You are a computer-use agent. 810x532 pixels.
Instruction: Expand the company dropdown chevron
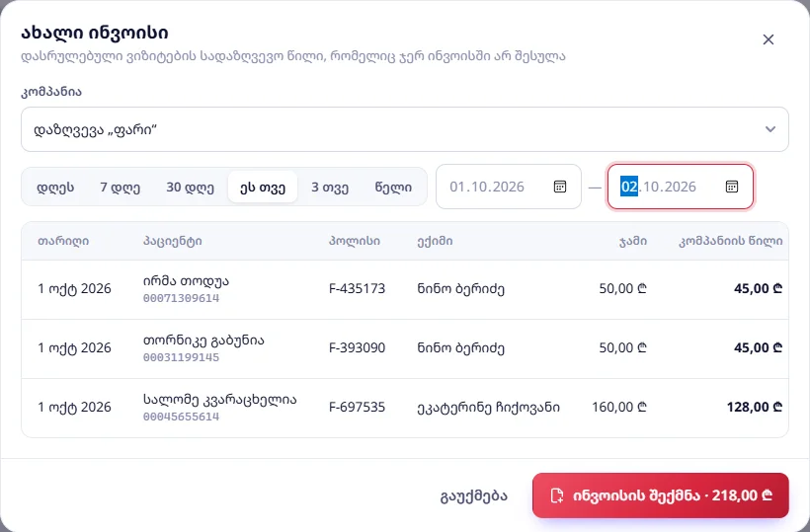point(770,129)
